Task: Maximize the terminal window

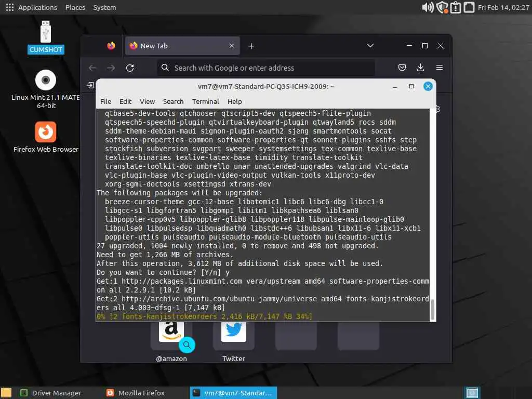Action: (411, 87)
